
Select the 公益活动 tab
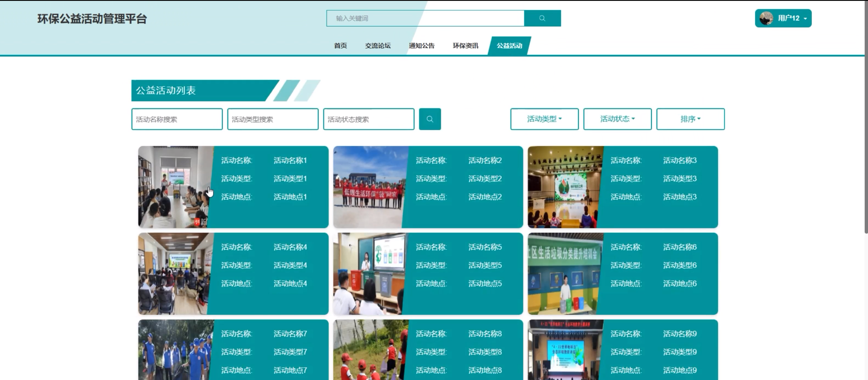click(x=509, y=45)
